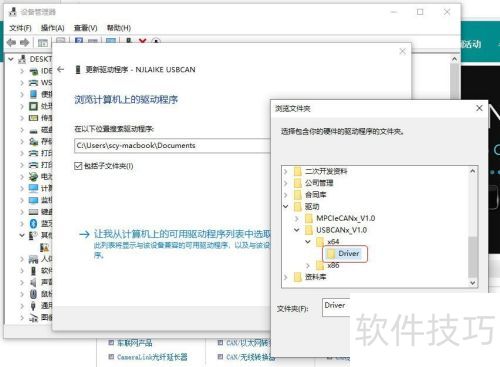Click the forward arrow in Device Manager toolbar

pyautogui.click(x=25, y=43)
